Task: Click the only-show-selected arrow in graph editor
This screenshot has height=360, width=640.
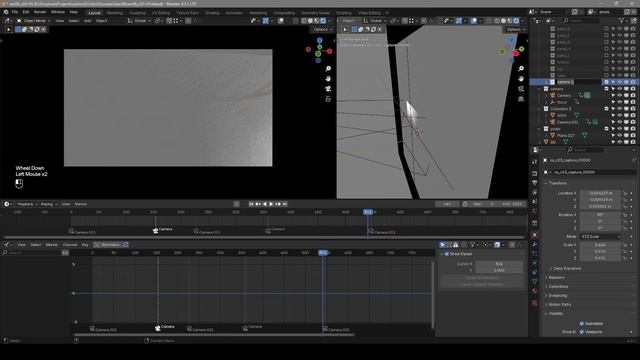Action: pyautogui.click(x=442, y=244)
